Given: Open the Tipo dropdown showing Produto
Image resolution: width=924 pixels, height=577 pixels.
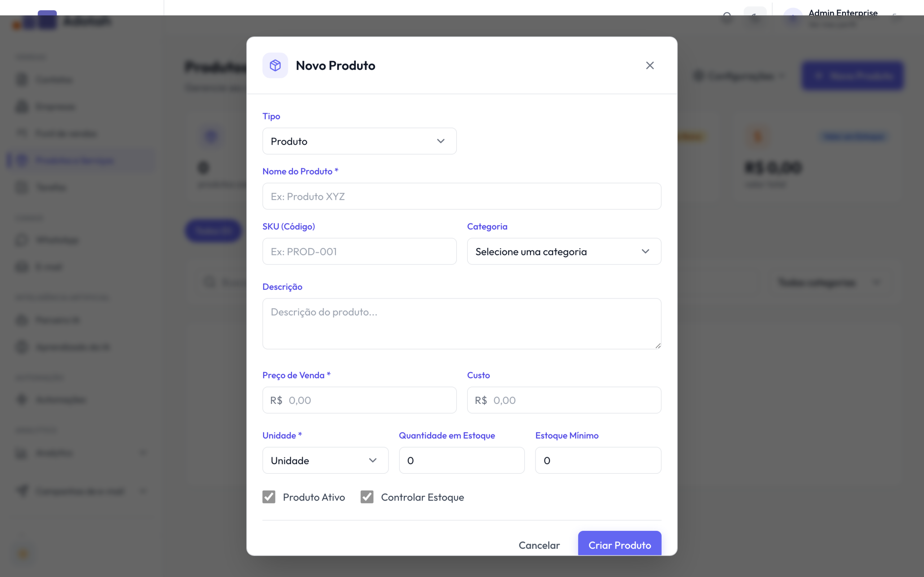Looking at the screenshot, I should pyautogui.click(x=359, y=141).
